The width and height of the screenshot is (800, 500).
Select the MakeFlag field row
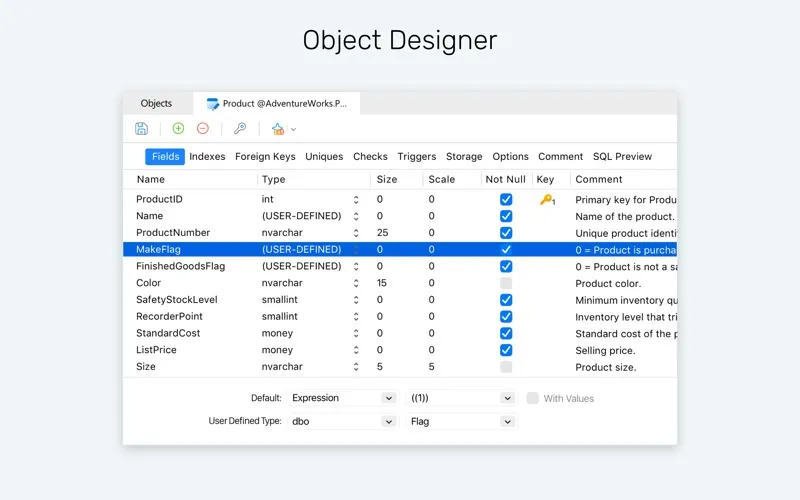(x=400, y=249)
